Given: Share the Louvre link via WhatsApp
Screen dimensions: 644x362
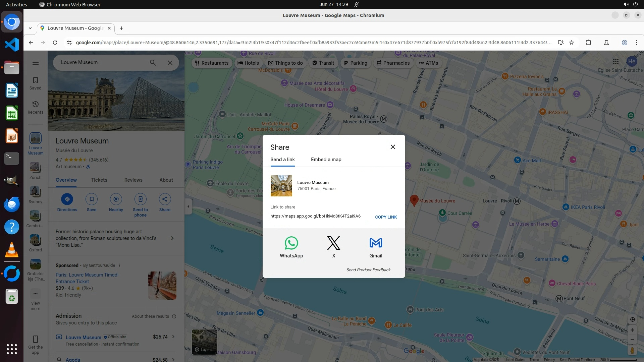Looking at the screenshot, I should tap(291, 247).
